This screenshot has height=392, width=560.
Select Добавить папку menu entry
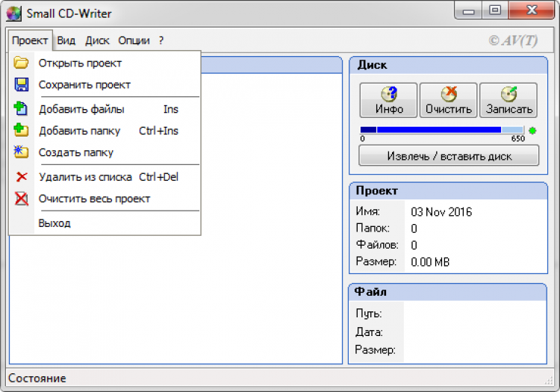(105, 131)
